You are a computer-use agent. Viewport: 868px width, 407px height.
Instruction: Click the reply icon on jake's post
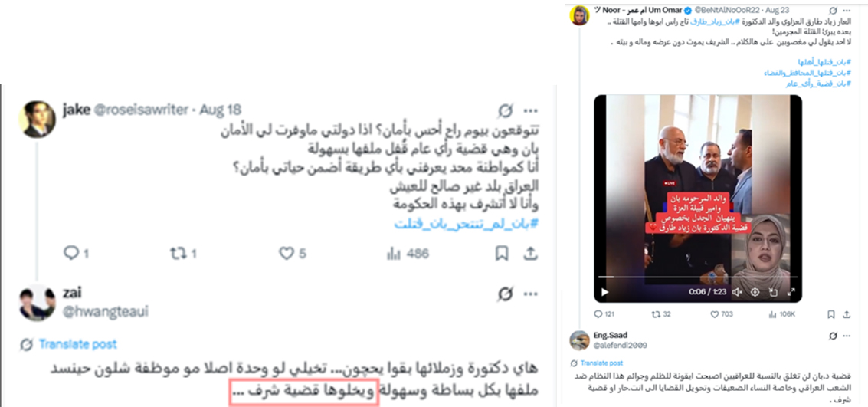coord(71,253)
